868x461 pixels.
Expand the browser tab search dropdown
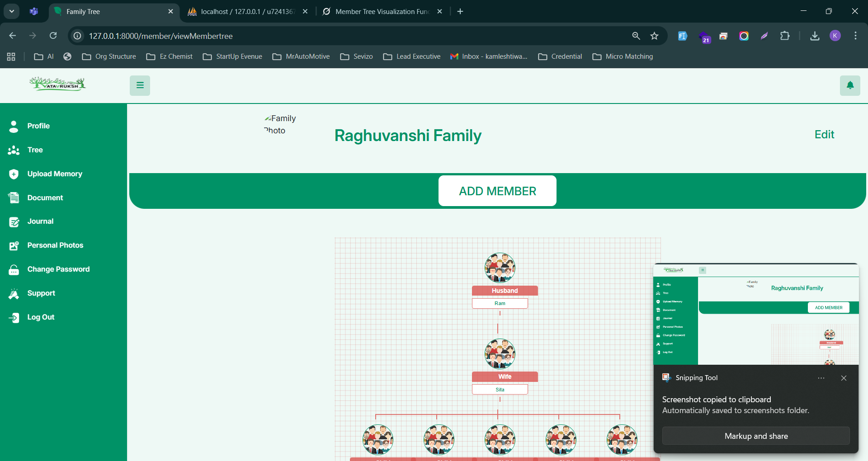click(x=12, y=11)
